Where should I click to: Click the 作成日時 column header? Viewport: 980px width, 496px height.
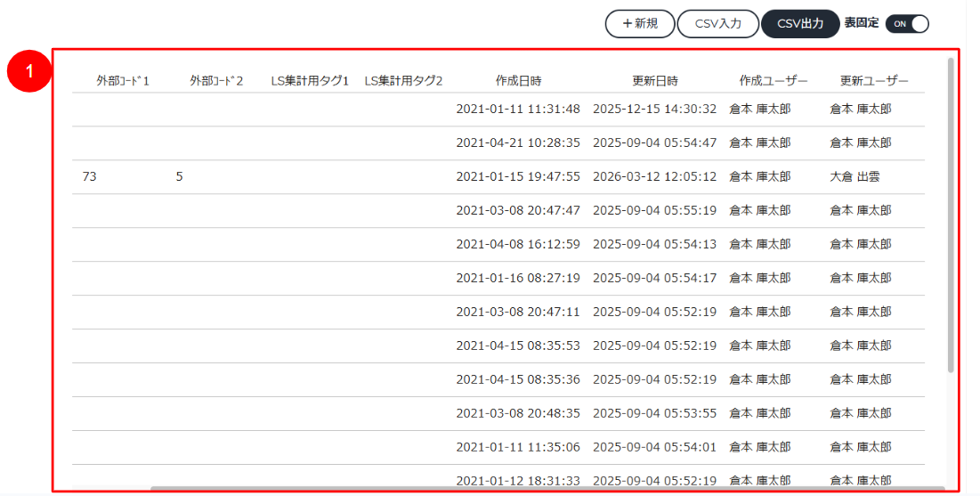(x=518, y=81)
